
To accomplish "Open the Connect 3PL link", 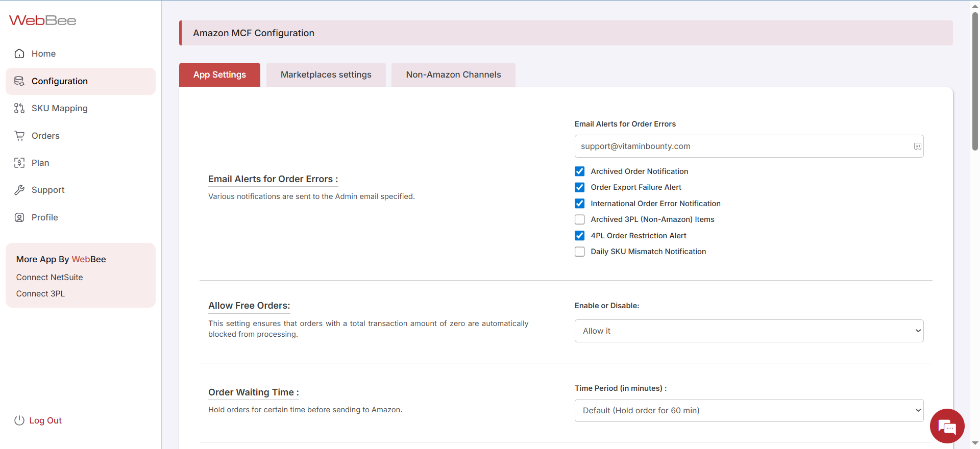I will pyautogui.click(x=40, y=293).
